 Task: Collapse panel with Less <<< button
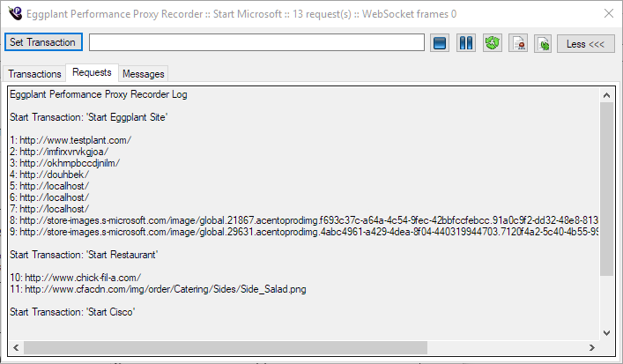coord(585,42)
